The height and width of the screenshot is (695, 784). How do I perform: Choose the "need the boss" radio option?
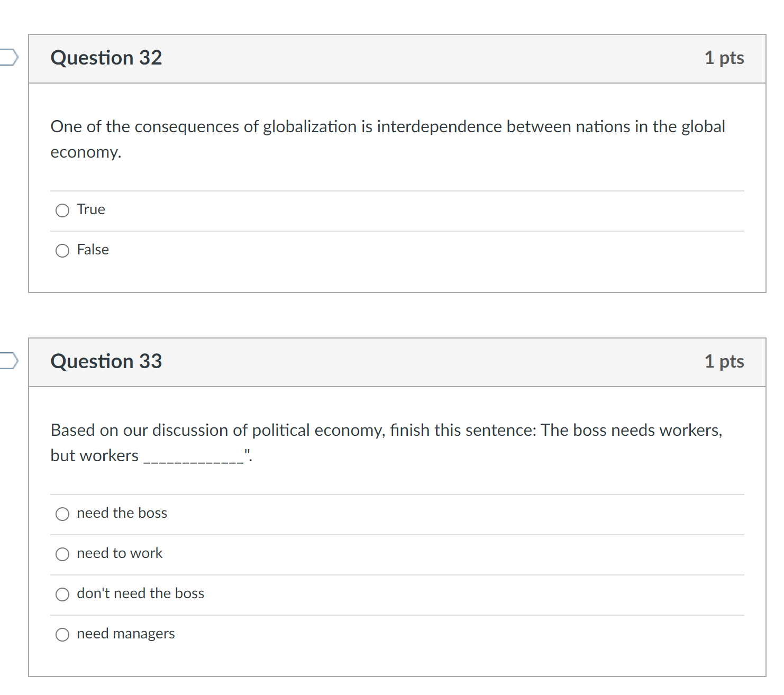(62, 514)
